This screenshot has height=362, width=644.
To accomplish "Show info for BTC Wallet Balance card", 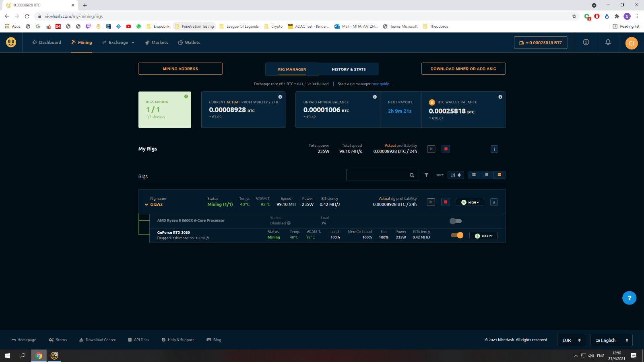I will [500, 97].
